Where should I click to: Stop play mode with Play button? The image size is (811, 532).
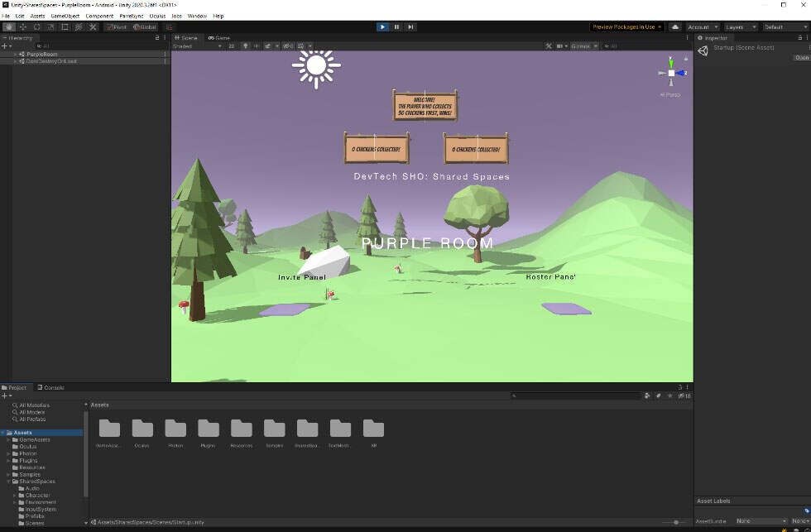click(382, 27)
